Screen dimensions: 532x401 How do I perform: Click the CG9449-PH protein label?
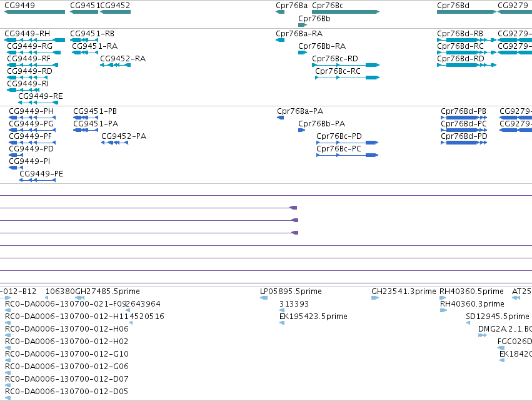coord(31,111)
